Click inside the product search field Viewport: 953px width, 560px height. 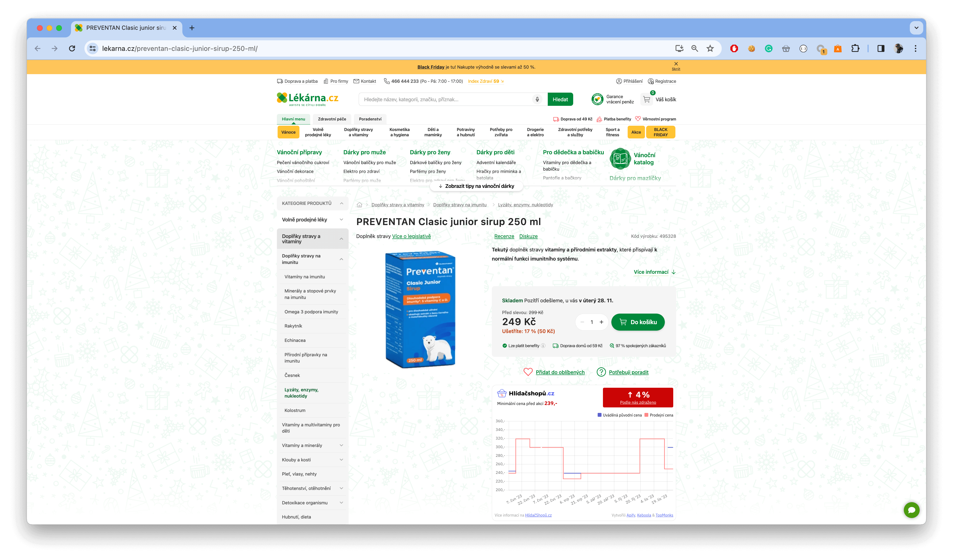[x=435, y=99]
